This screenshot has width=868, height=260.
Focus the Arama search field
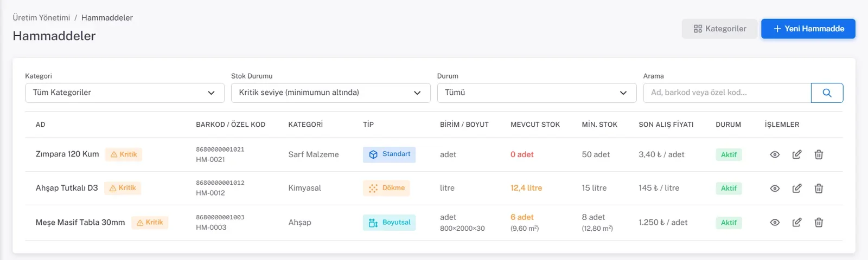point(727,93)
